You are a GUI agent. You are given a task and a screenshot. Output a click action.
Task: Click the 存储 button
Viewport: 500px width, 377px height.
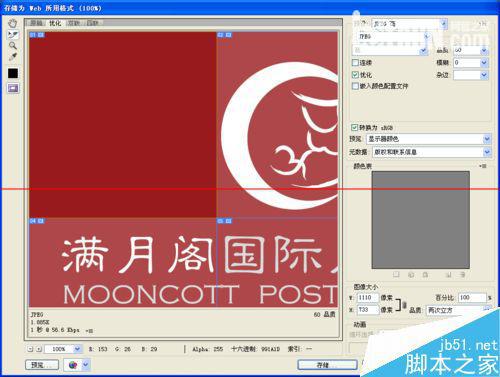click(x=327, y=365)
